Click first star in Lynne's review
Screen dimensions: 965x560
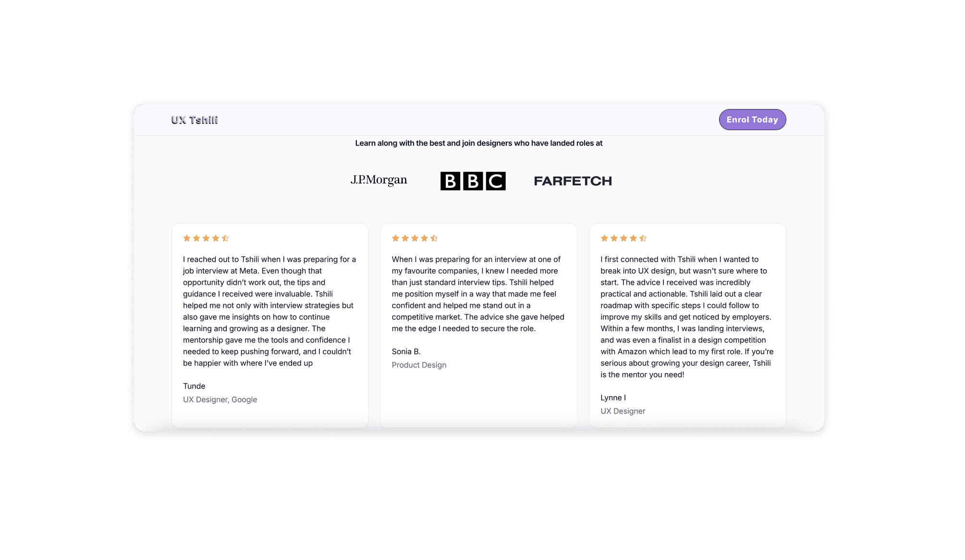604,238
